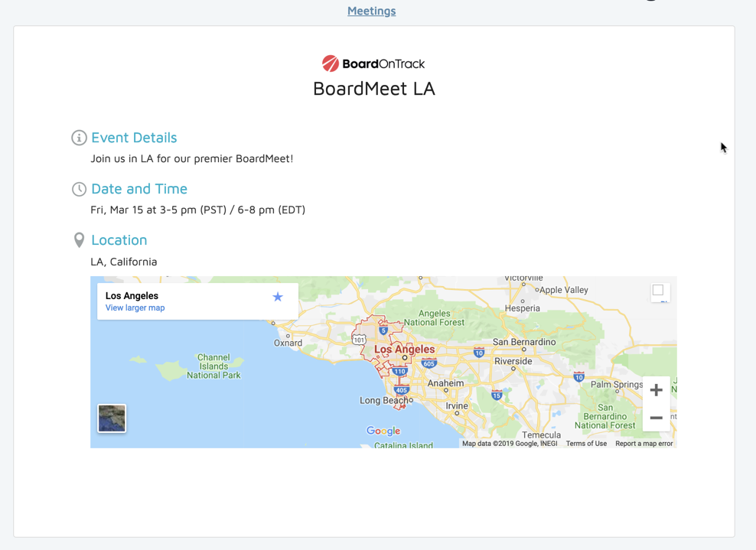Click San Bernardino on the map
Image resolution: width=756 pixels, height=550 pixels.
coord(523,342)
